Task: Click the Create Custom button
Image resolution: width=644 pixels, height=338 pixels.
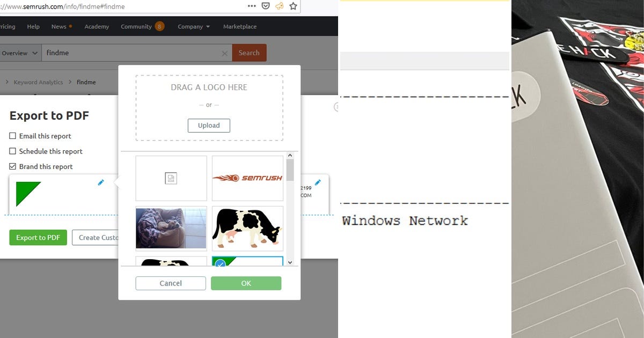Action: click(96, 238)
